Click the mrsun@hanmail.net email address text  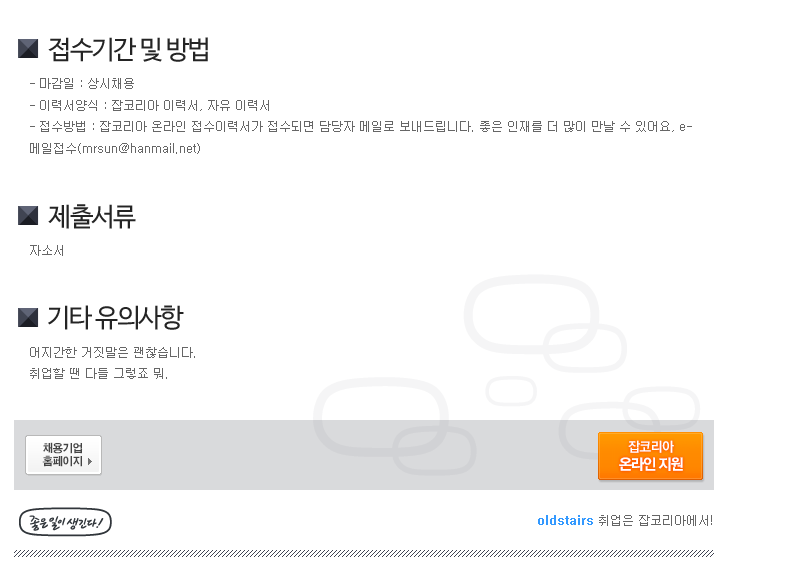(x=141, y=148)
